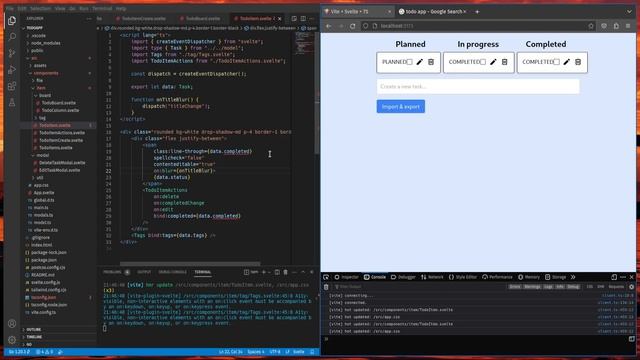Click the Create a new task input field

tap(478, 87)
